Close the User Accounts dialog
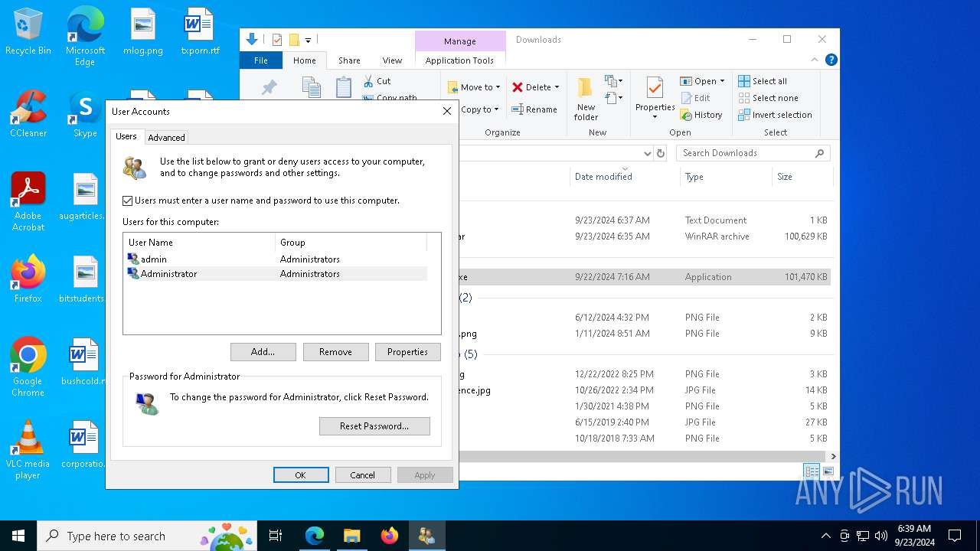Viewport: 980px width, 551px height. [x=447, y=111]
